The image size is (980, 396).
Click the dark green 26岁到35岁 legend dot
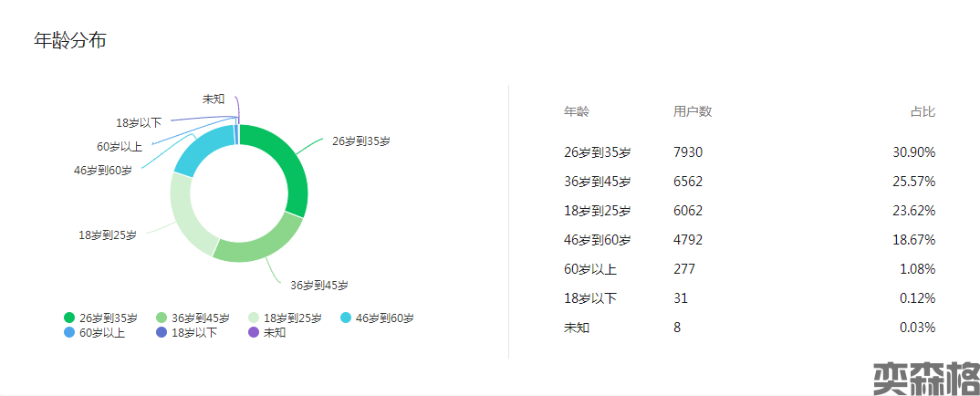pos(69,318)
